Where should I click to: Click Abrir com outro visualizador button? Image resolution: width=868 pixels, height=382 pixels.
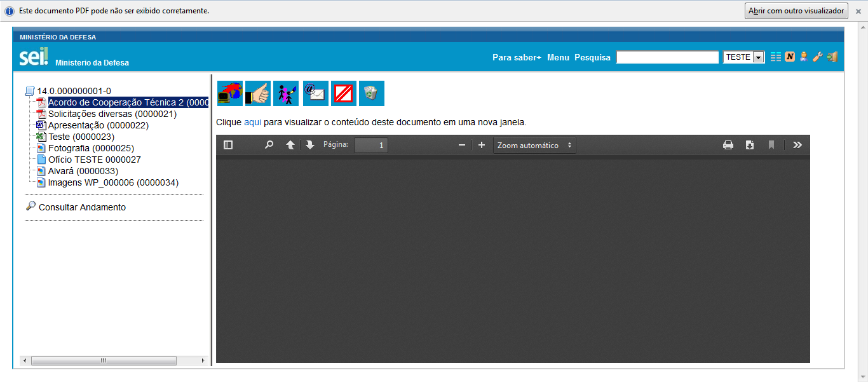(796, 11)
